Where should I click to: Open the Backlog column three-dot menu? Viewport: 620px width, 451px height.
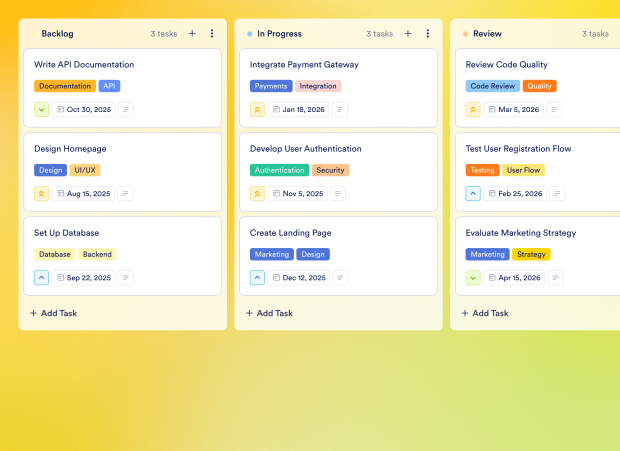point(212,34)
